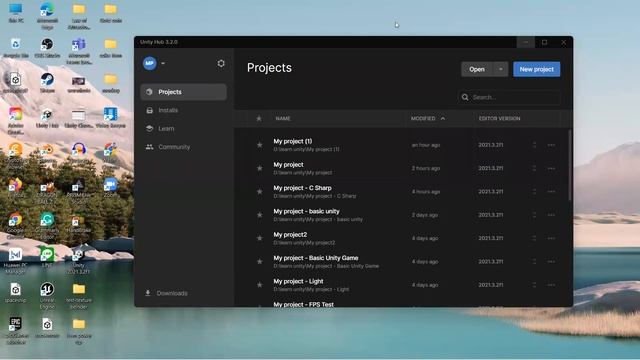This screenshot has height=360, width=640.
Task: Create a New project
Action: [x=536, y=69]
